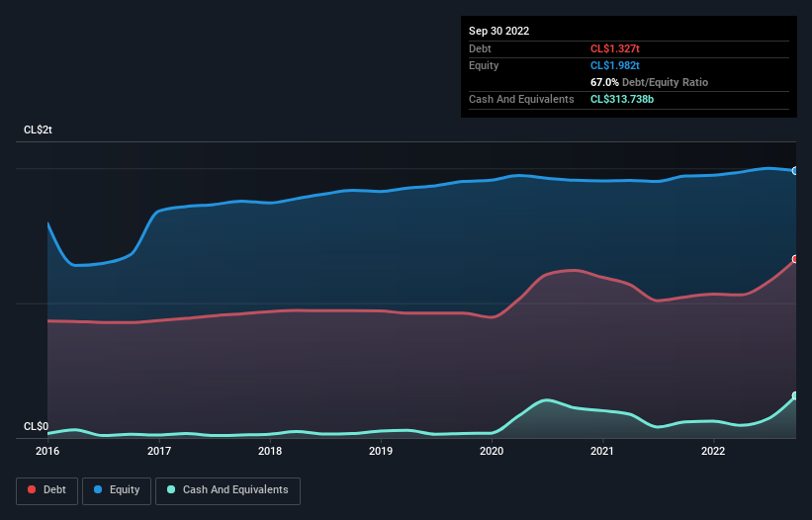812x520 pixels.
Task: Click the Cash value CL$313.738b
Action: 622,99
